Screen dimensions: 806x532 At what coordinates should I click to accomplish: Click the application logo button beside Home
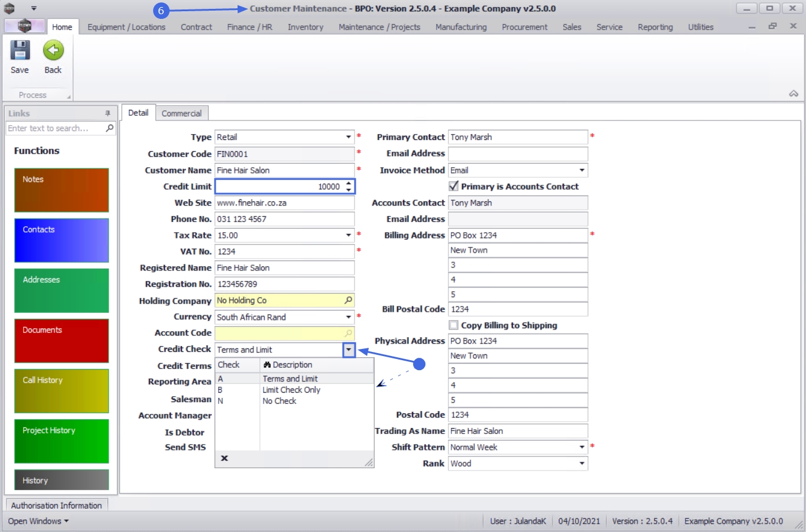click(x=25, y=26)
